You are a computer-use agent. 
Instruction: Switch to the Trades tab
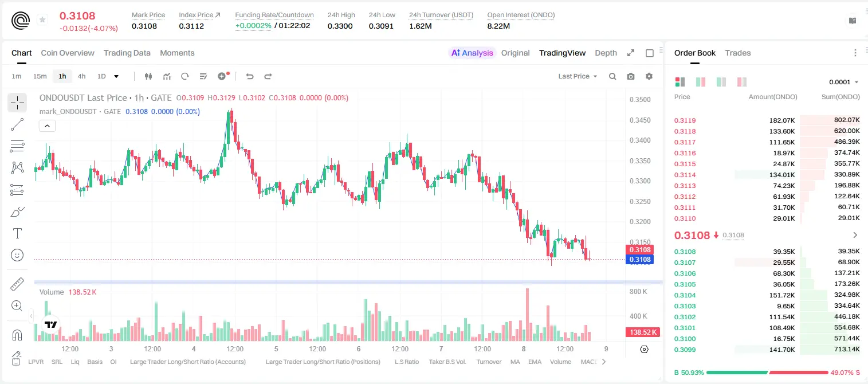[737, 53]
